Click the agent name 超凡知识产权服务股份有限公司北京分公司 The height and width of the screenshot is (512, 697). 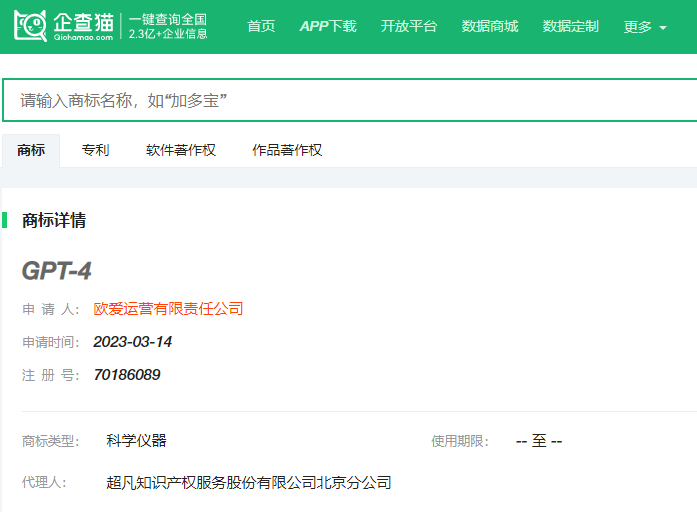[x=249, y=482]
